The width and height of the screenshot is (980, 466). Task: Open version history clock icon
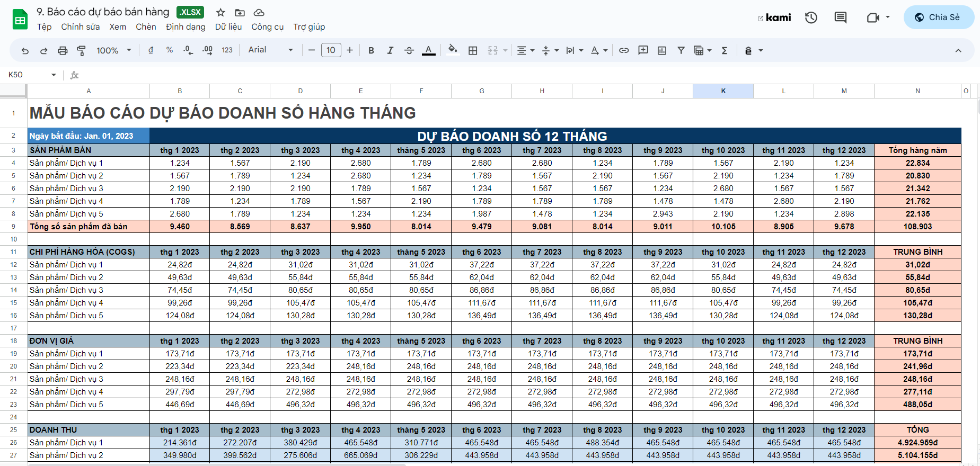811,17
